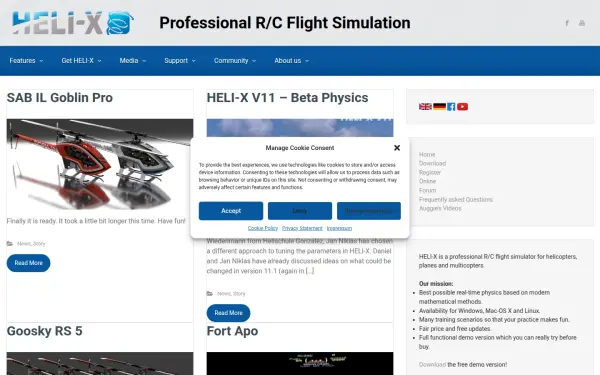
Task: Read More about SAB IL Goblin Pro
Action: pyautogui.click(x=28, y=263)
